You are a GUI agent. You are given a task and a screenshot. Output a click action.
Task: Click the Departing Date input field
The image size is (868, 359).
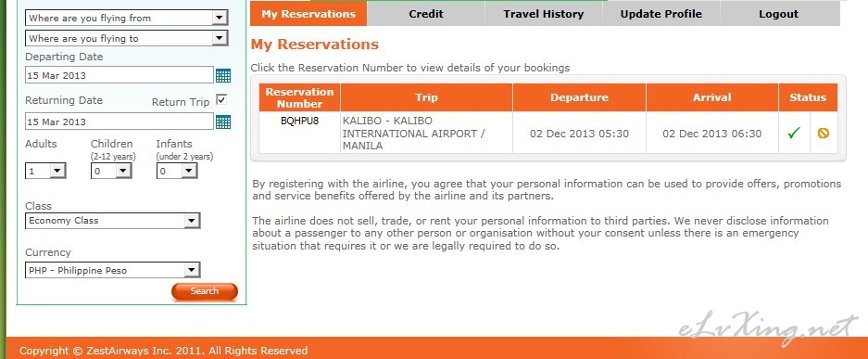point(119,75)
